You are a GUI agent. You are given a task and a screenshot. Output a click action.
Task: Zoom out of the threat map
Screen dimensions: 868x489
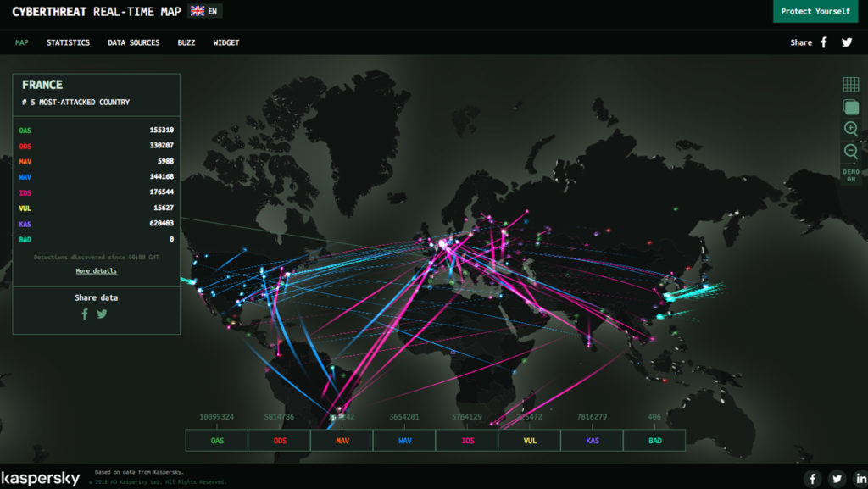851,151
